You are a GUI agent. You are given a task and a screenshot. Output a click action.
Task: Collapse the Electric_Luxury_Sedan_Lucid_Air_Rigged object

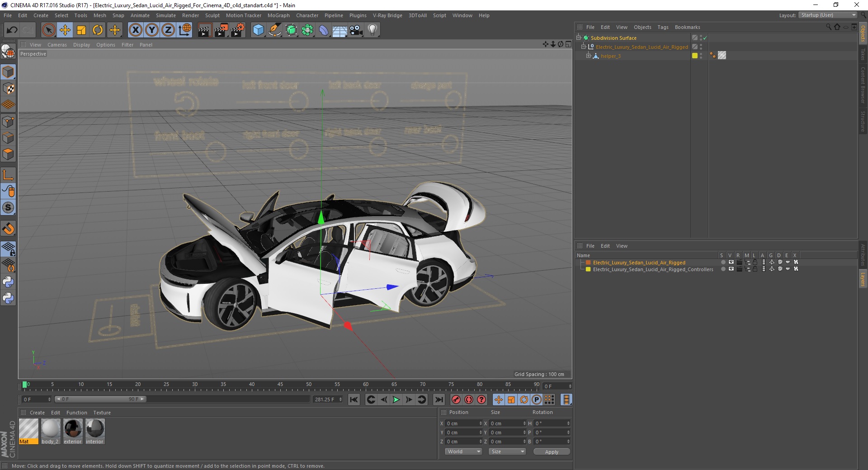[x=584, y=47]
